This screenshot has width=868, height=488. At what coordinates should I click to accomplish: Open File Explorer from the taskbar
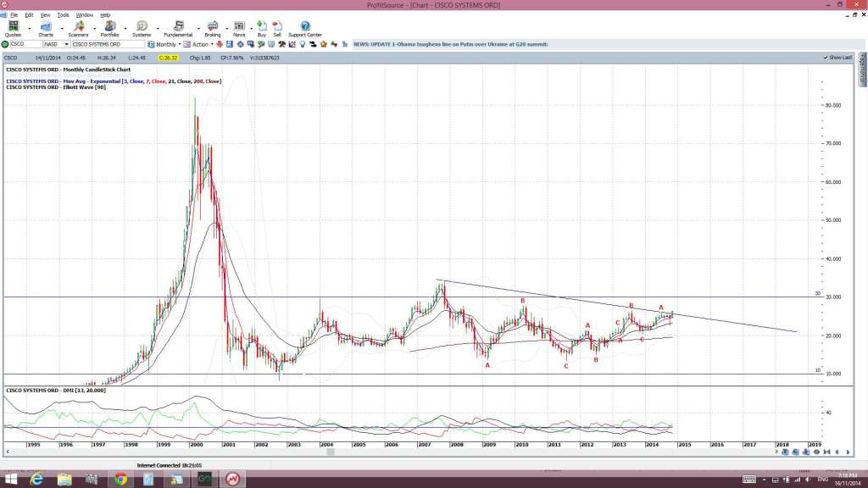point(64,480)
